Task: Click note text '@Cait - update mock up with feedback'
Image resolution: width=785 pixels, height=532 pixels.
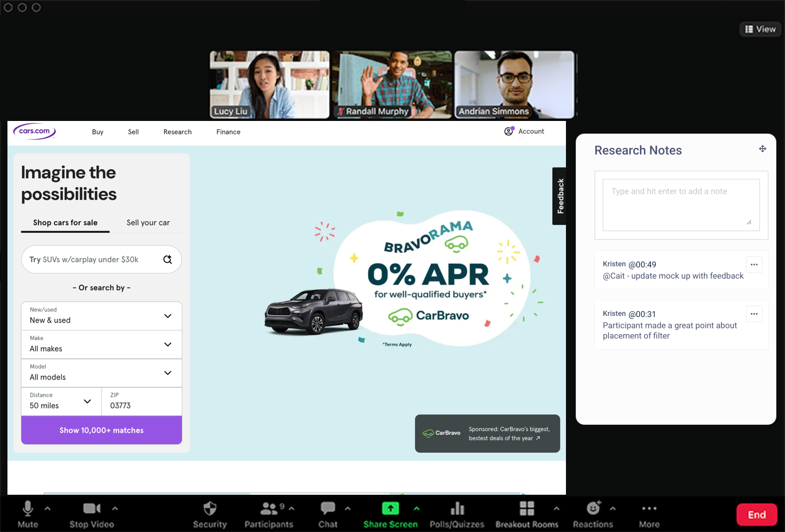Action: click(x=673, y=276)
